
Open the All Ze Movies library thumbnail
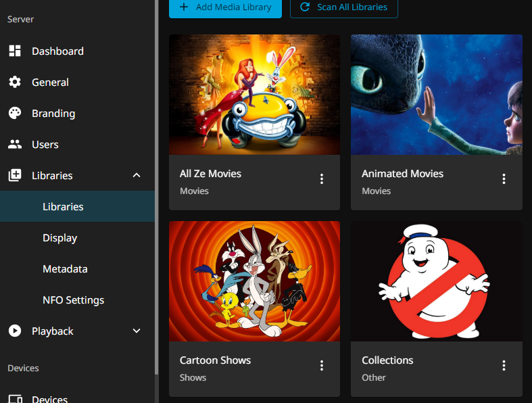coord(254,95)
